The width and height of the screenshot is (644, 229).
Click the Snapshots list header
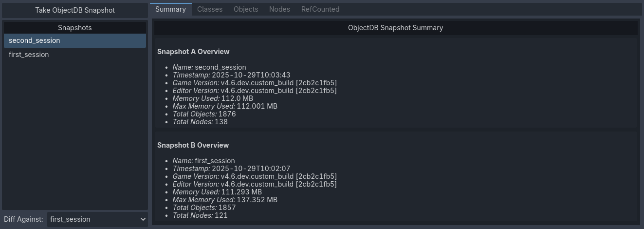click(74, 28)
